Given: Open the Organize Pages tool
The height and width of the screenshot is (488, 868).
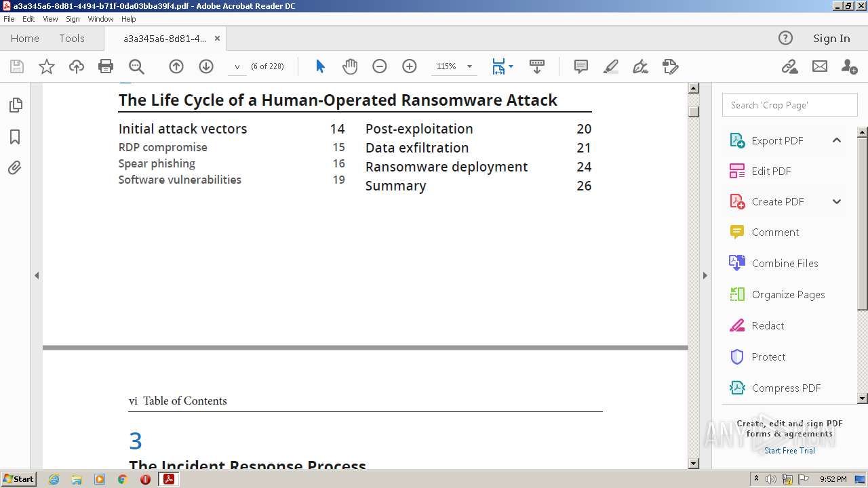Looking at the screenshot, I should tap(788, 294).
